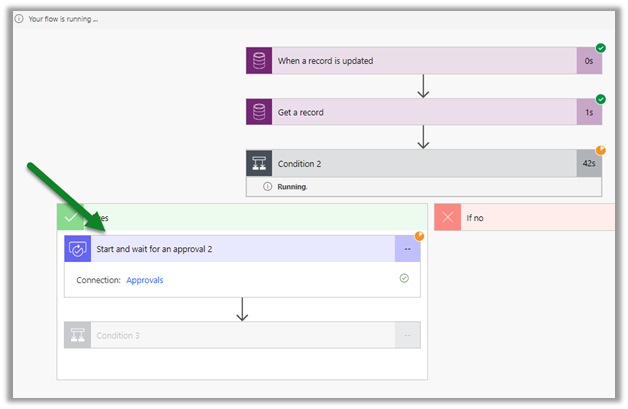Click the 42s duration on Condition 2

pos(589,164)
